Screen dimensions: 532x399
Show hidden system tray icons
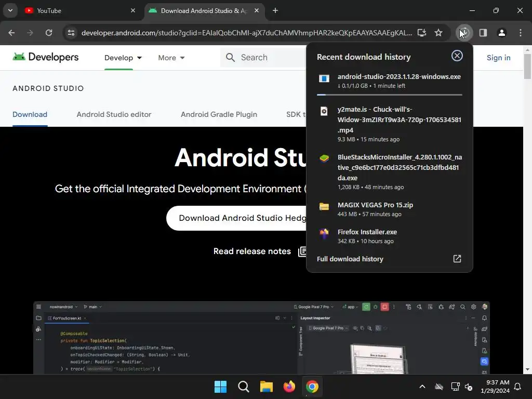(422, 387)
